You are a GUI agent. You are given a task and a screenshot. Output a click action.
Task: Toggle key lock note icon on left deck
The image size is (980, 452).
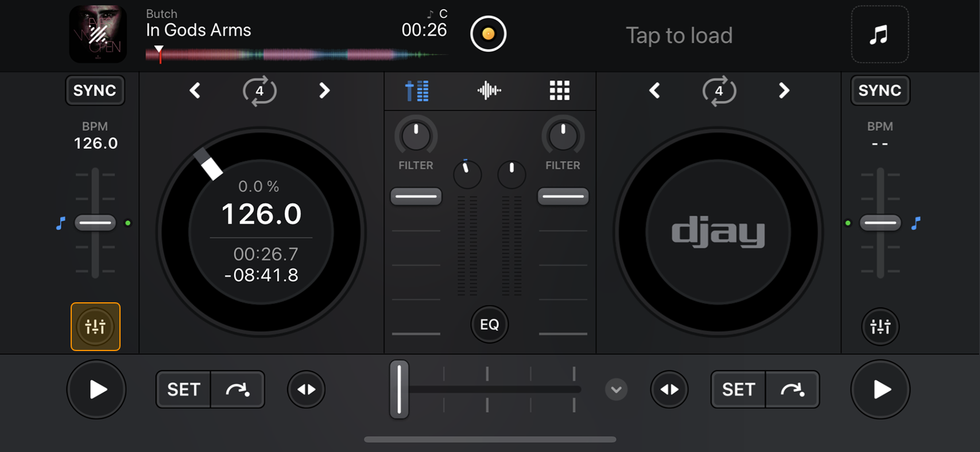pyautogui.click(x=61, y=223)
